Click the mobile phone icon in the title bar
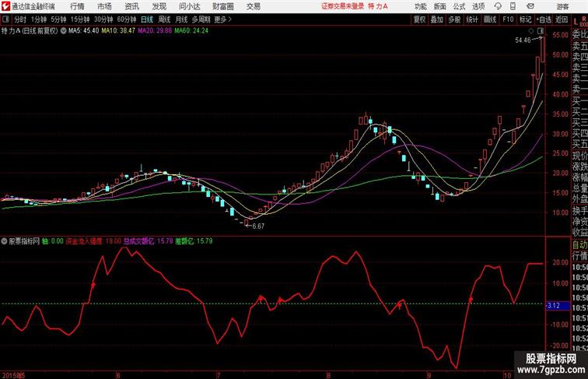Viewport: 588px width, 379px height. [513, 6]
